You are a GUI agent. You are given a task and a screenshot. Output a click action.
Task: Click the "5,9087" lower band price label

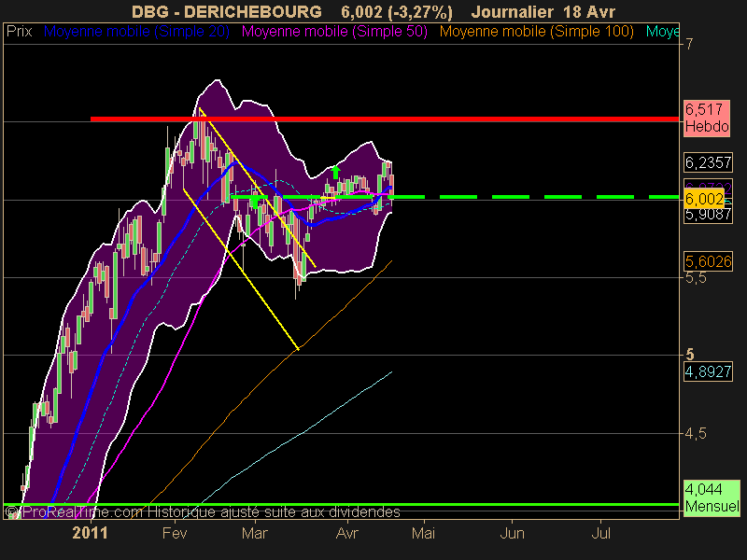(x=708, y=215)
